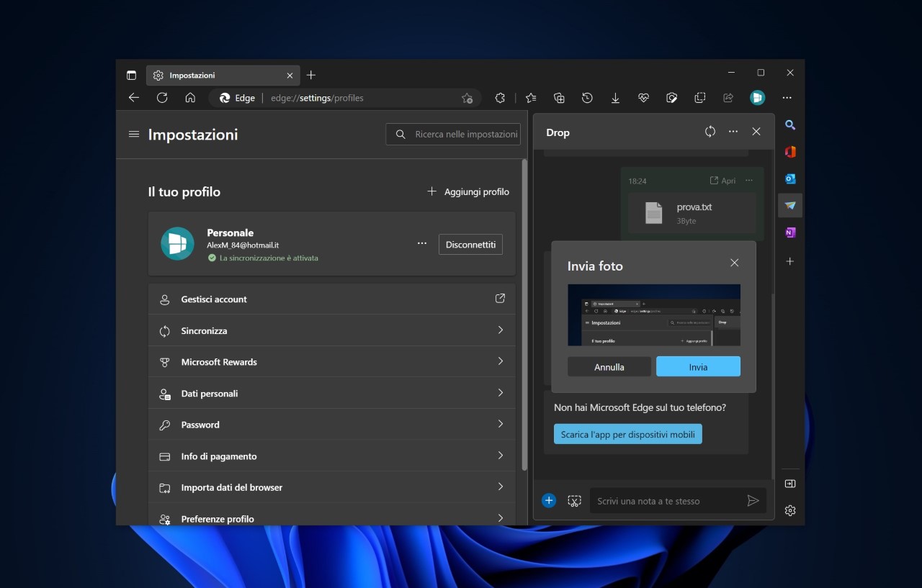Open Dati personali row

pyautogui.click(x=332, y=393)
